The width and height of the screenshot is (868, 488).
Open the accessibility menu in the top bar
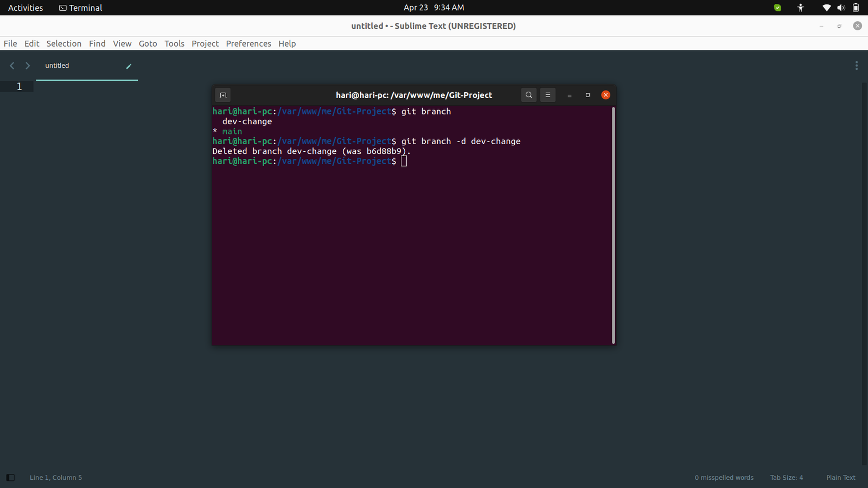click(x=801, y=8)
